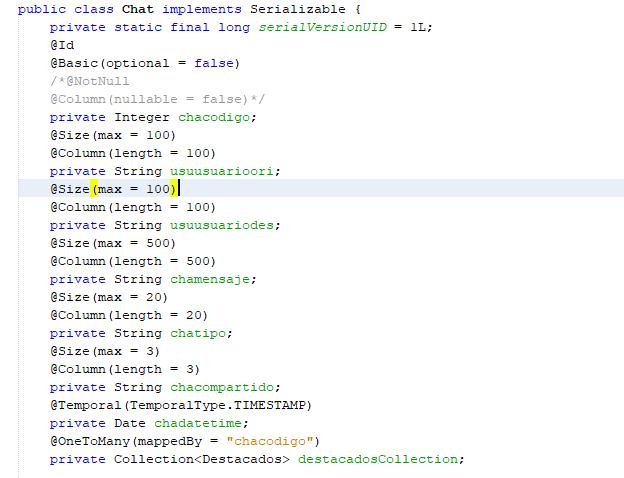This screenshot has width=624, height=478.
Task: Click the @Column(length = 3) annotation
Action: 125,369
